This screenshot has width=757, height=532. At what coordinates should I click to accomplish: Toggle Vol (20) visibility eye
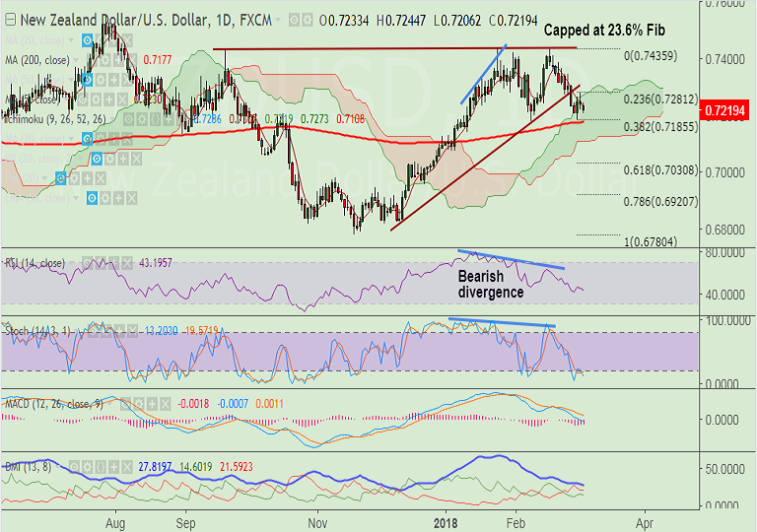(60, 178)
